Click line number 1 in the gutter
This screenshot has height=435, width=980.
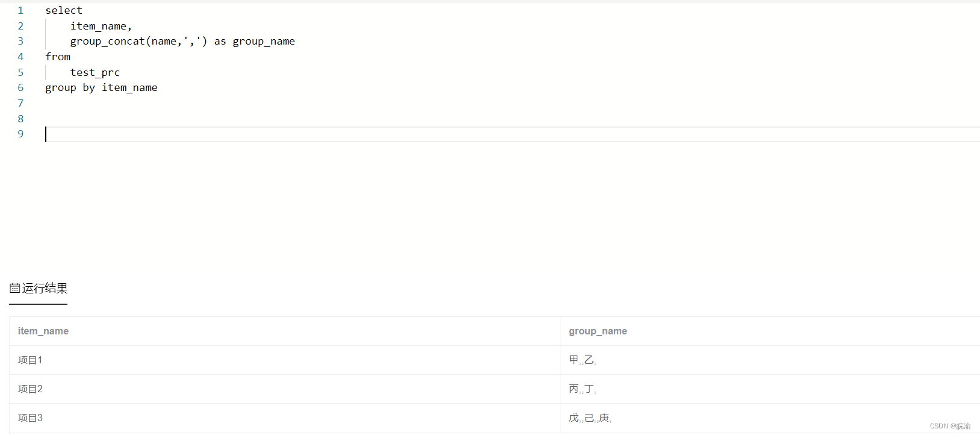[20, 10]
